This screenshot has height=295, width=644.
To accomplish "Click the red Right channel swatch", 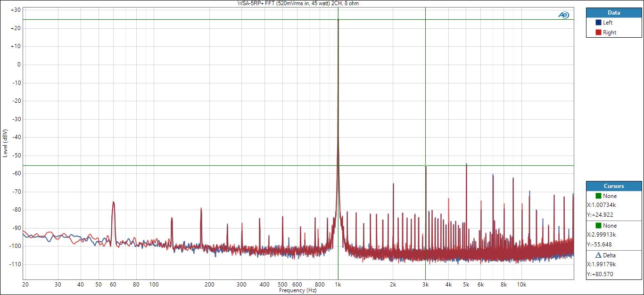I will pyautogui.click(x=598, y=33).
